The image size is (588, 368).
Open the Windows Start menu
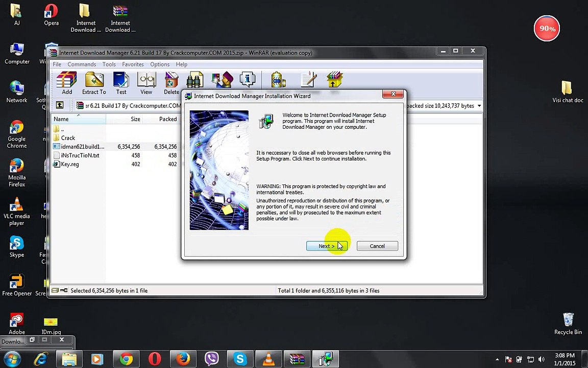(x=12, y=359)
